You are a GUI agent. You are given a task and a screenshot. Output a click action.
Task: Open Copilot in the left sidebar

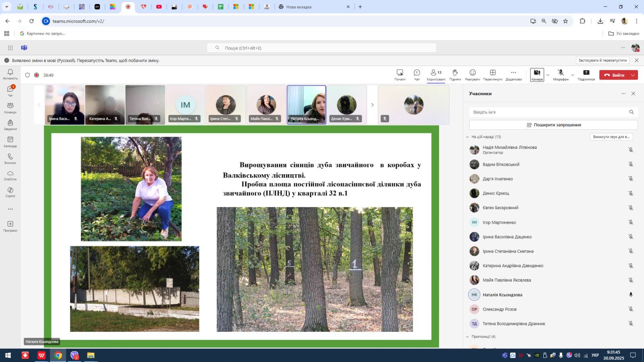10,192
